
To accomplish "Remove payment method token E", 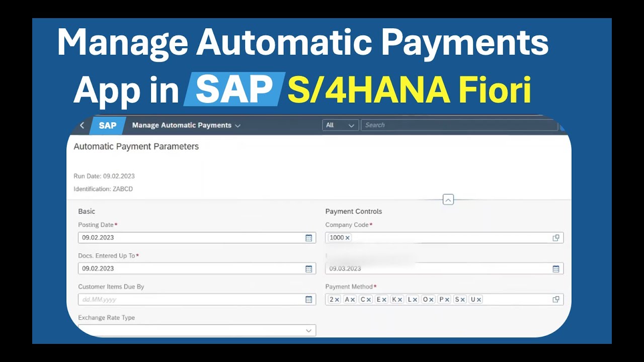I will pyautogui.click(x=384, y=300).
